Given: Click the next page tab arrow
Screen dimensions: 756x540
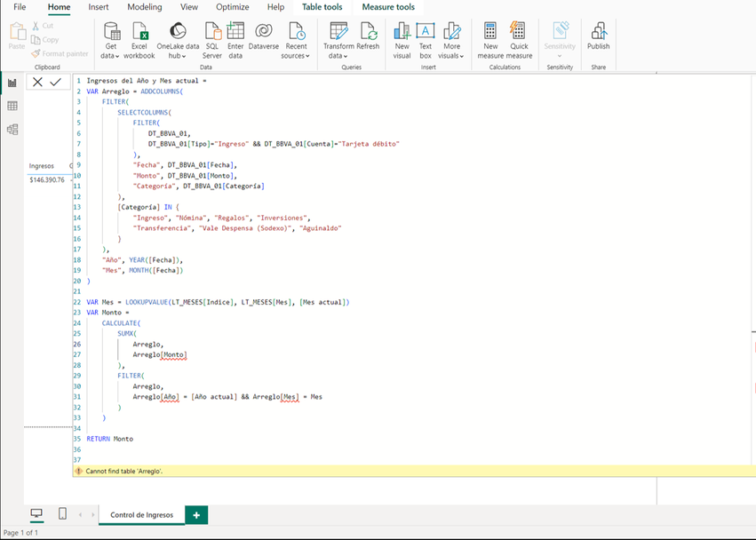Looking at the screenshot, I should pos(93,515).
